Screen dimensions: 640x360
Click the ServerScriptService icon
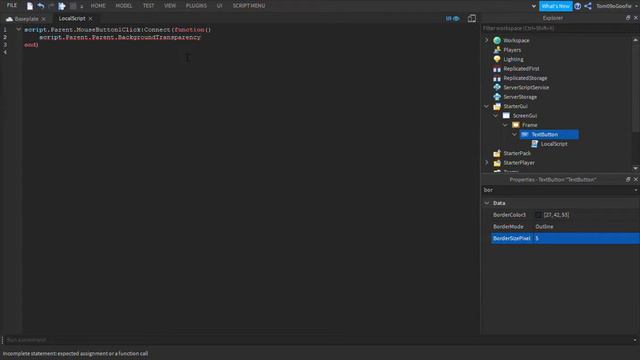point(497,87)
